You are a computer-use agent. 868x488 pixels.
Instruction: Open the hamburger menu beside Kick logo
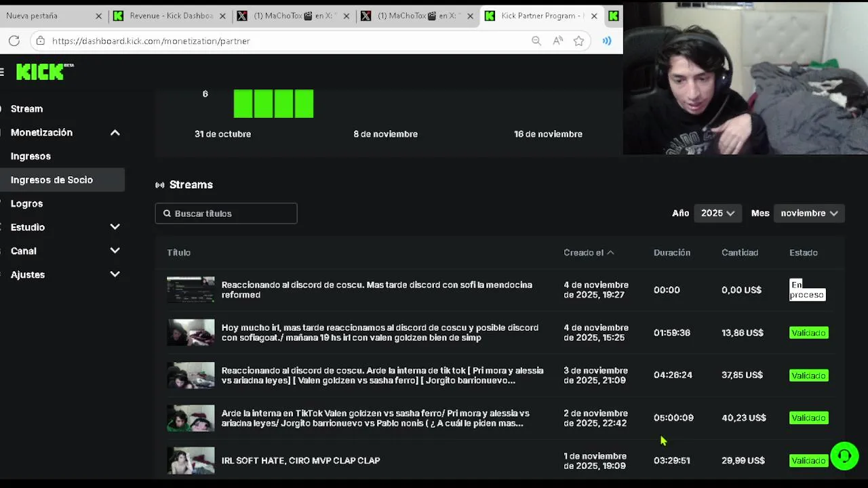[x=2, y=72]
